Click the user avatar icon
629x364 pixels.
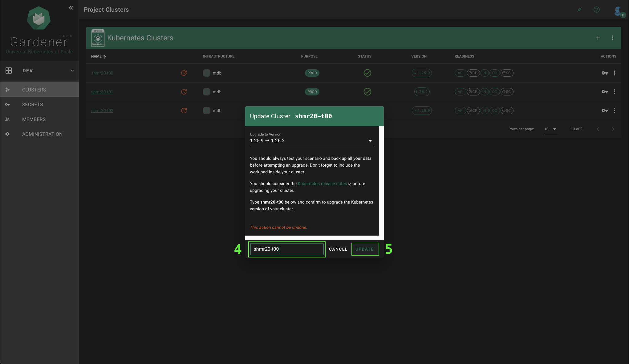618,10
